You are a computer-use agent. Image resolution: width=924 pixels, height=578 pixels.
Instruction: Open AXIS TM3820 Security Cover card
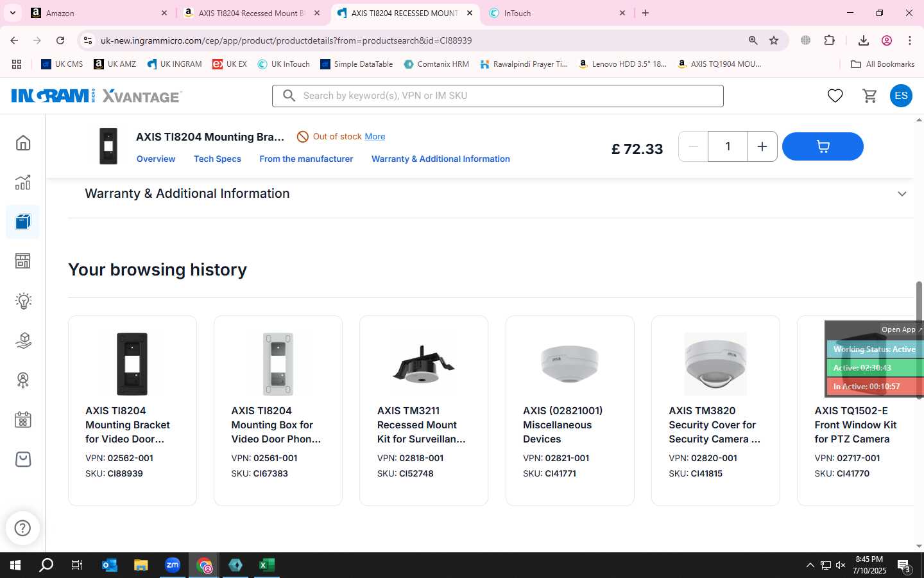point(715,410)
